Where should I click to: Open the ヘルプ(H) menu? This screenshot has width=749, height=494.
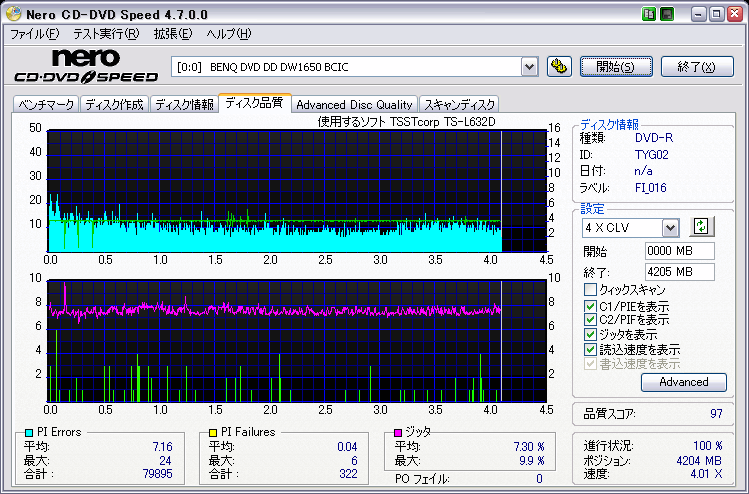point(229,34)
